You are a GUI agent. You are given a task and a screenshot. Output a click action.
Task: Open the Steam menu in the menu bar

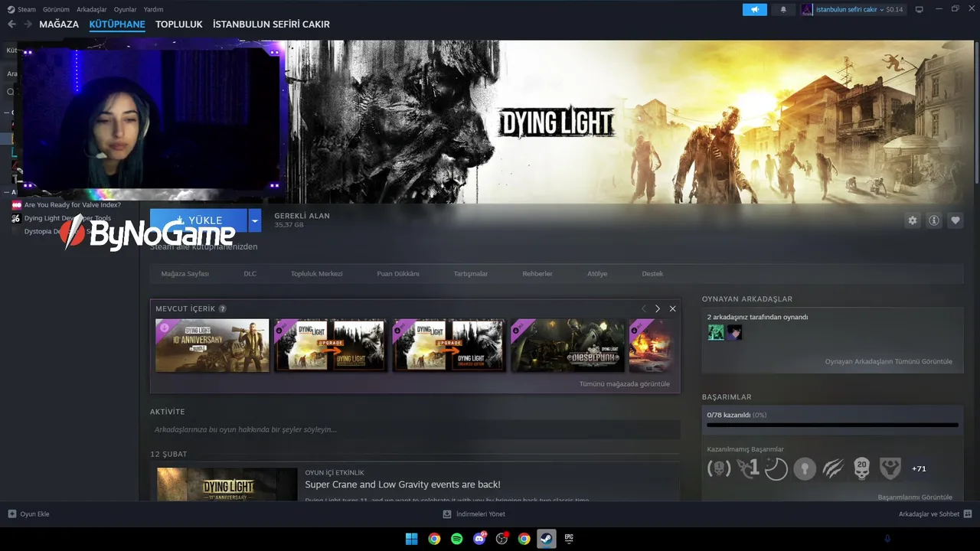27,9
